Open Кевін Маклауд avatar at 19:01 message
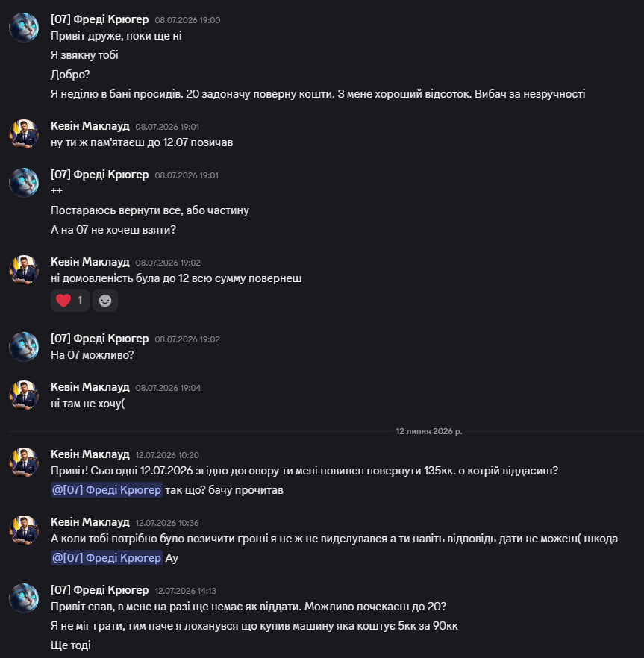This screenshot has width=644, height=658. tap(24, 134)
